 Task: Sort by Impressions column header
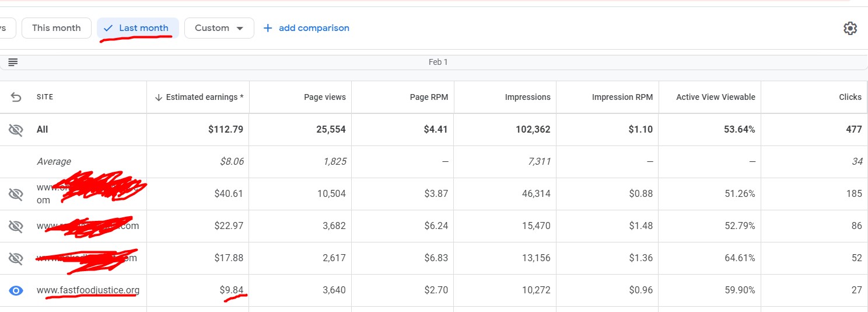click(528, 97)
